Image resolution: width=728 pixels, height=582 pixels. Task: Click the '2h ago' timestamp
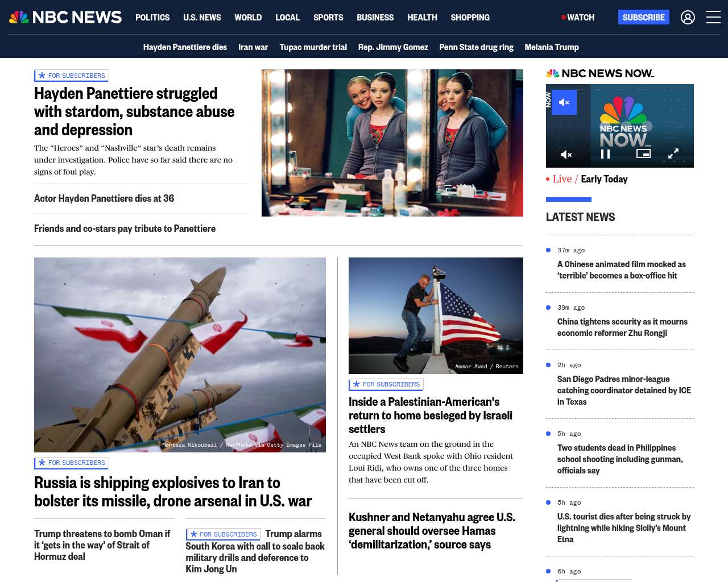pos(569,365)
